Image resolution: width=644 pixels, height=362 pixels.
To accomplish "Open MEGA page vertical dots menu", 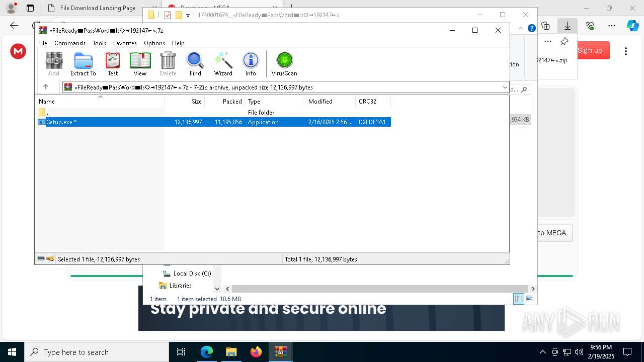I will (x=626, y=51).
